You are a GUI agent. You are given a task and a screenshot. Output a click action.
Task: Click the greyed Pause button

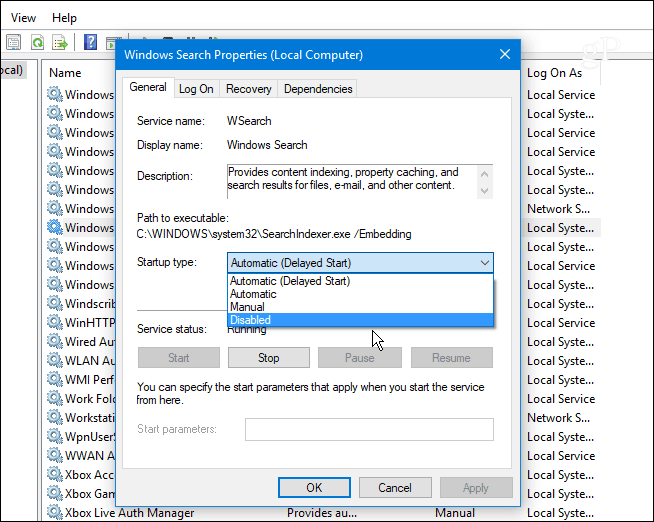[x=360, y=358]
